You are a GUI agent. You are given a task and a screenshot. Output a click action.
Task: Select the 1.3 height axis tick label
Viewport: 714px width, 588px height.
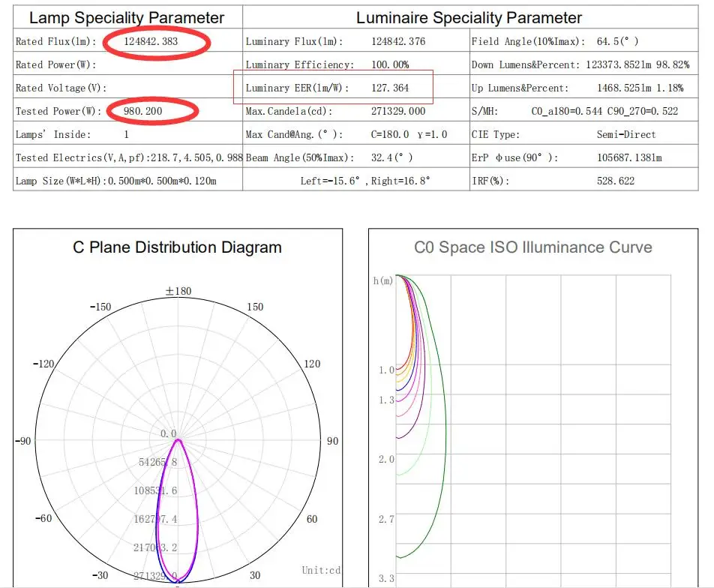click(386, 400)
